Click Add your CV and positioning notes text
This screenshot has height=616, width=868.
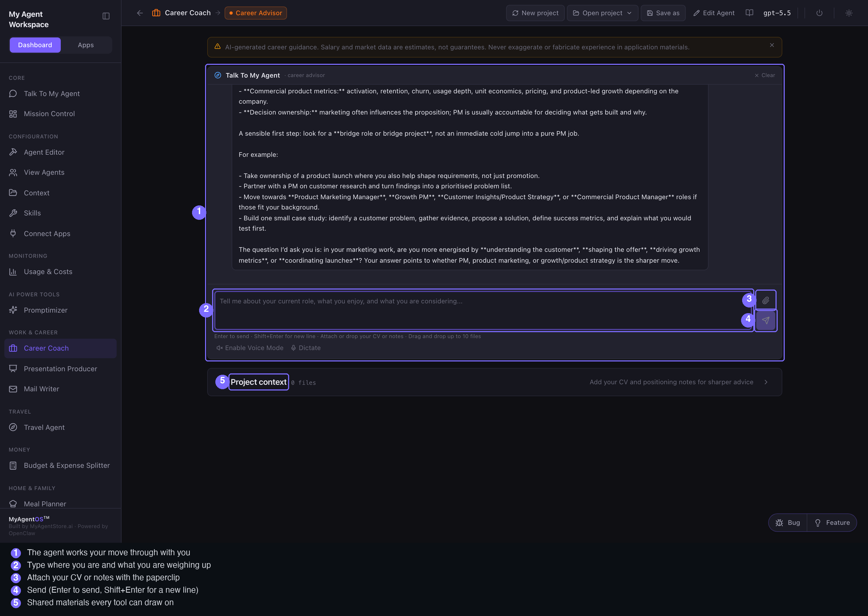[x=671, y=382]
